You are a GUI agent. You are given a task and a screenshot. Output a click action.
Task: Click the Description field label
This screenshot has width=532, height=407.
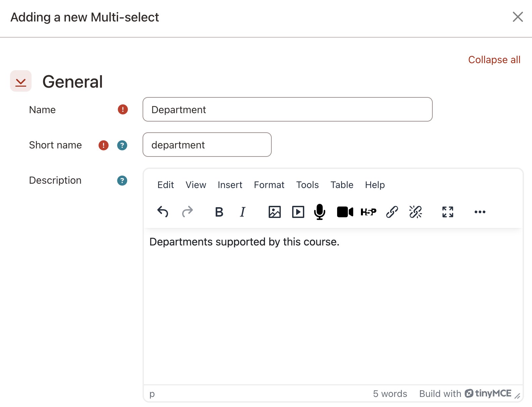(x=55, y=180)
